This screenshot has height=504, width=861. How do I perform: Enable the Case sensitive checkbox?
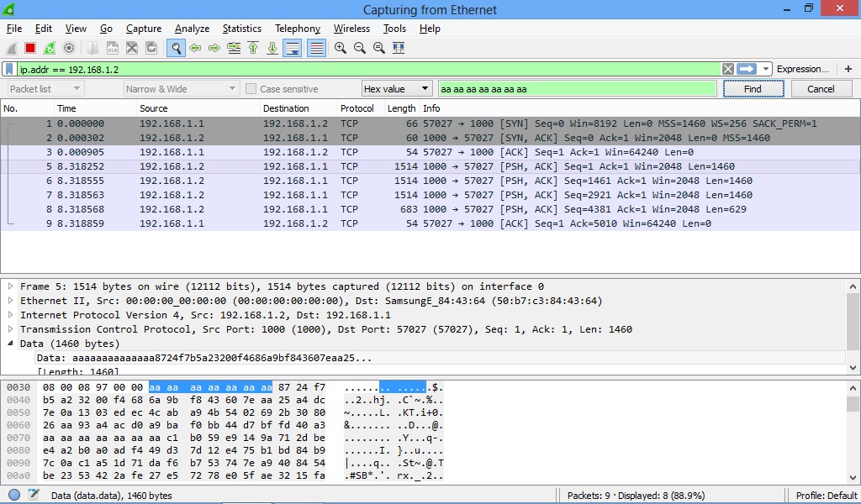[251, 89]
